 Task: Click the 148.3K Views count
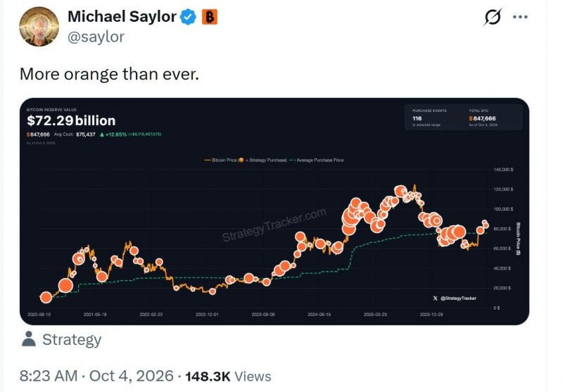click(228, 377)
